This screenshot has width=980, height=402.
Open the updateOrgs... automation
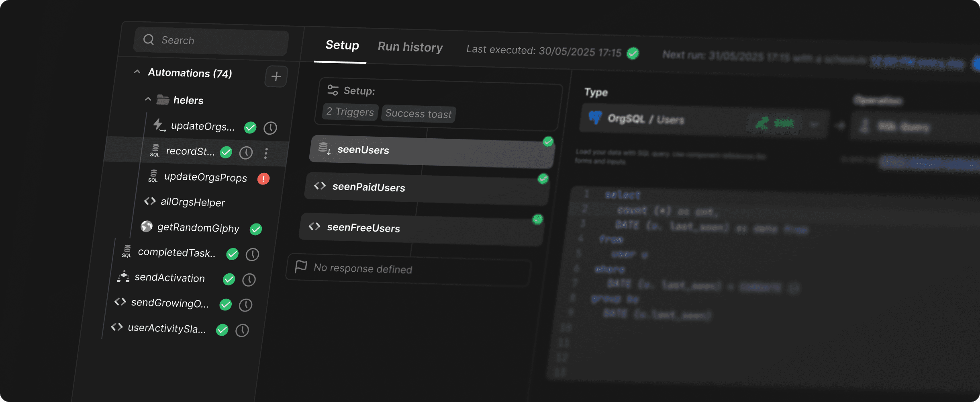pyautogui.click(x=203, y=127)
